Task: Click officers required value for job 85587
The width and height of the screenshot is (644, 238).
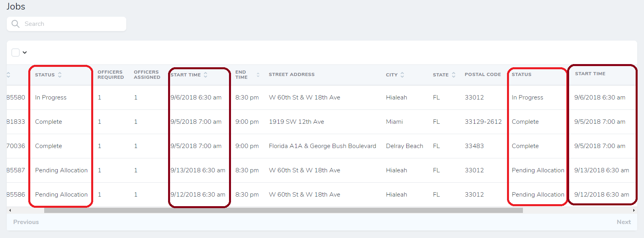Action: click(100, 170)
